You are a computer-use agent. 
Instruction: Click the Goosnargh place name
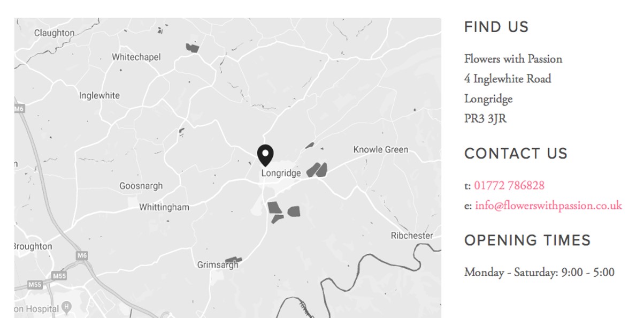141,186
